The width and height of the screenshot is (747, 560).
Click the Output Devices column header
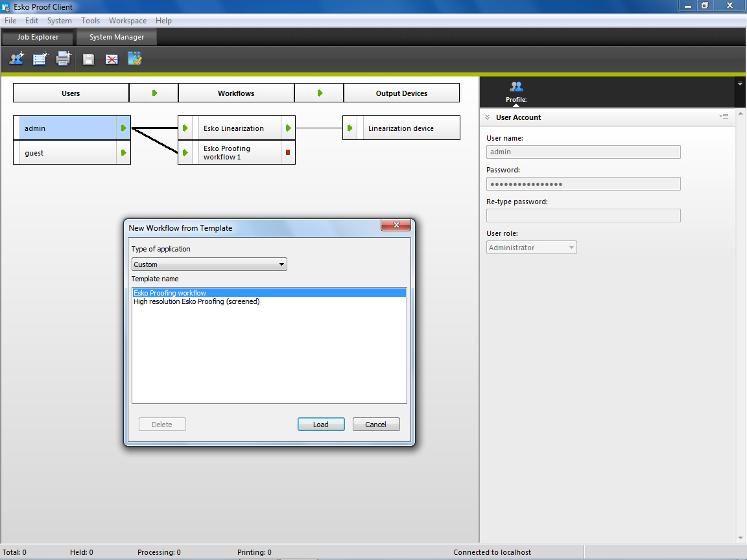[x=401, y=93]
